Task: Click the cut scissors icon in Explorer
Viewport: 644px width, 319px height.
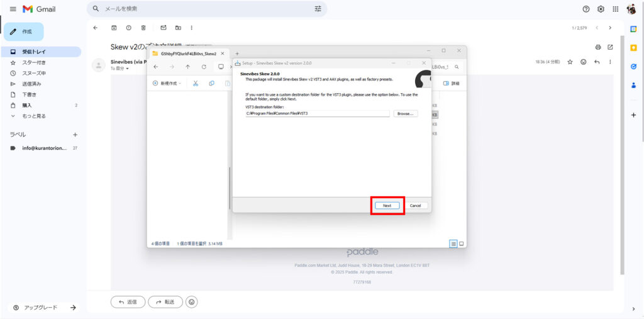Action: pos(196,83)
